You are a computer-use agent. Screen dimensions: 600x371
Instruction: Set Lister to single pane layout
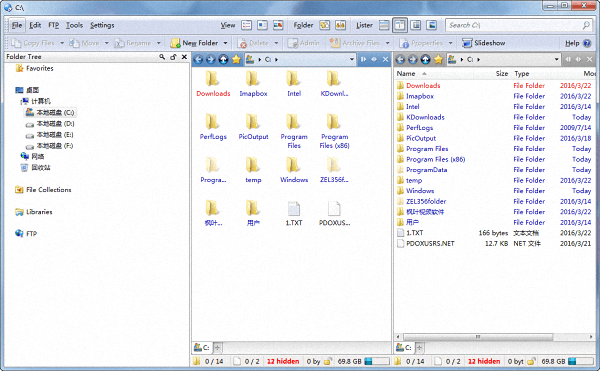[384, 25]
